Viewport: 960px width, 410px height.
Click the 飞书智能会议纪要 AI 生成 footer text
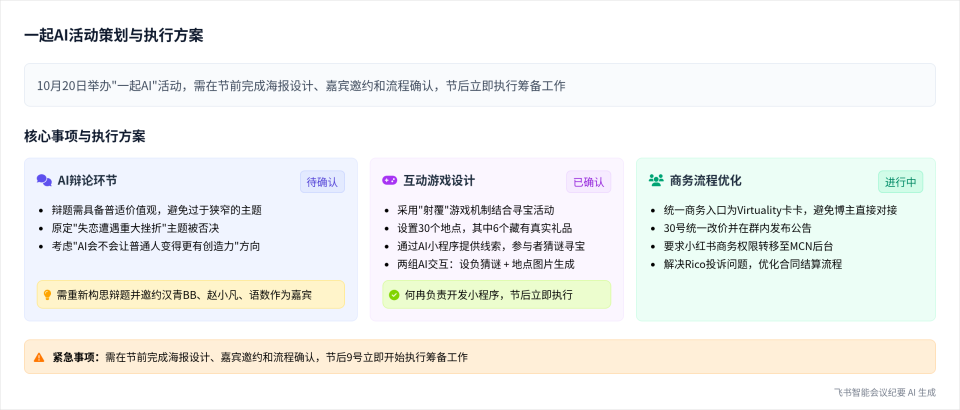point(884,393)
